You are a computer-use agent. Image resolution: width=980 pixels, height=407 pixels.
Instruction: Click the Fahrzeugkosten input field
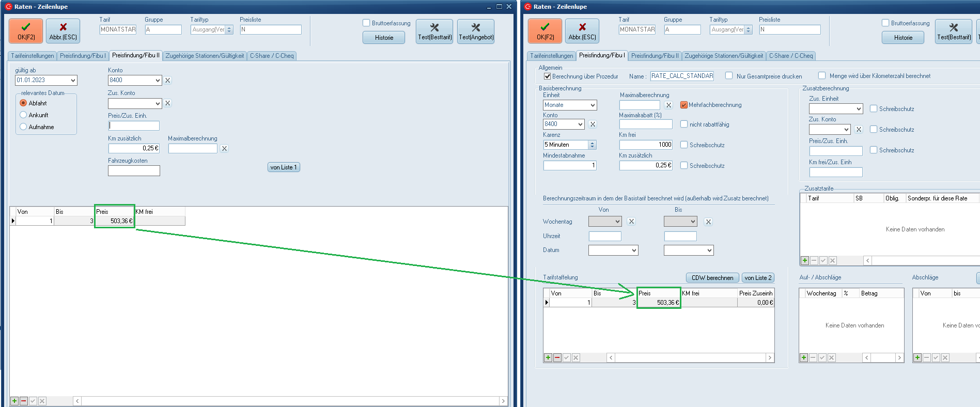(x=134, y=170)
